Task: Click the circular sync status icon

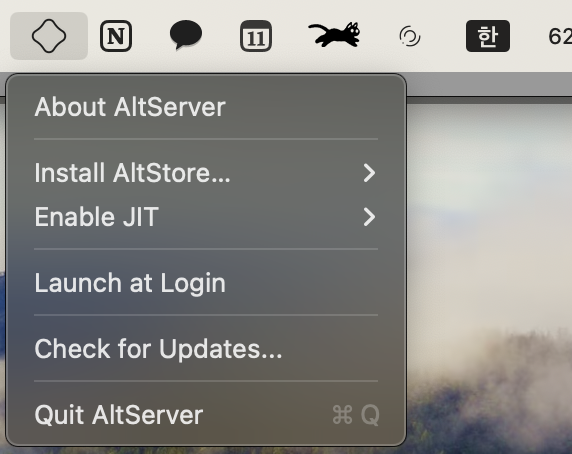Action: (410, 36)
